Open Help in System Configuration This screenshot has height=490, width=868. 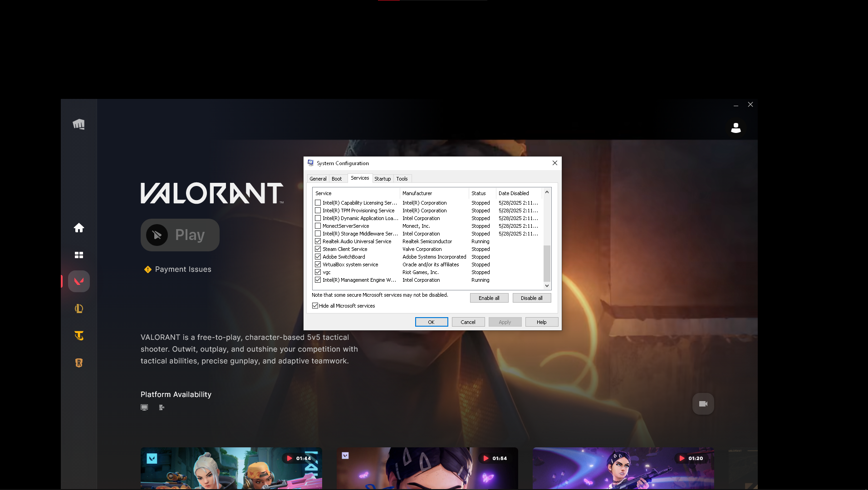coord(542,322)
